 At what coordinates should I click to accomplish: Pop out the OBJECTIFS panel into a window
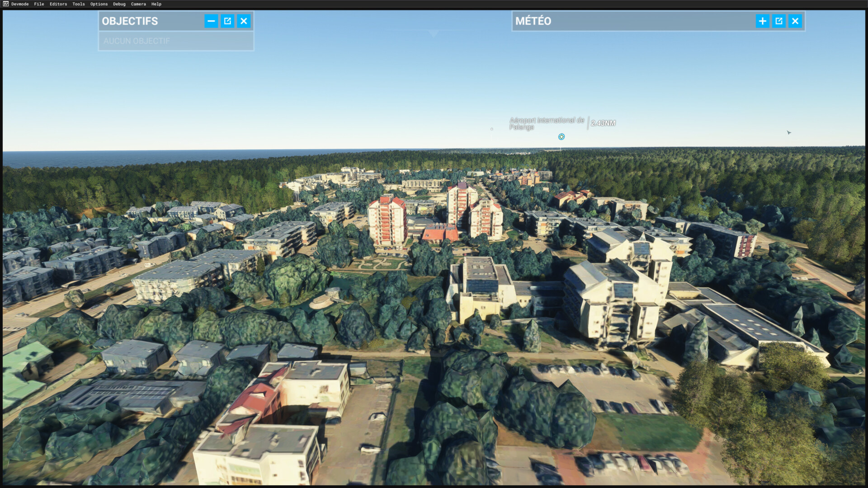[x=227, y=21]
